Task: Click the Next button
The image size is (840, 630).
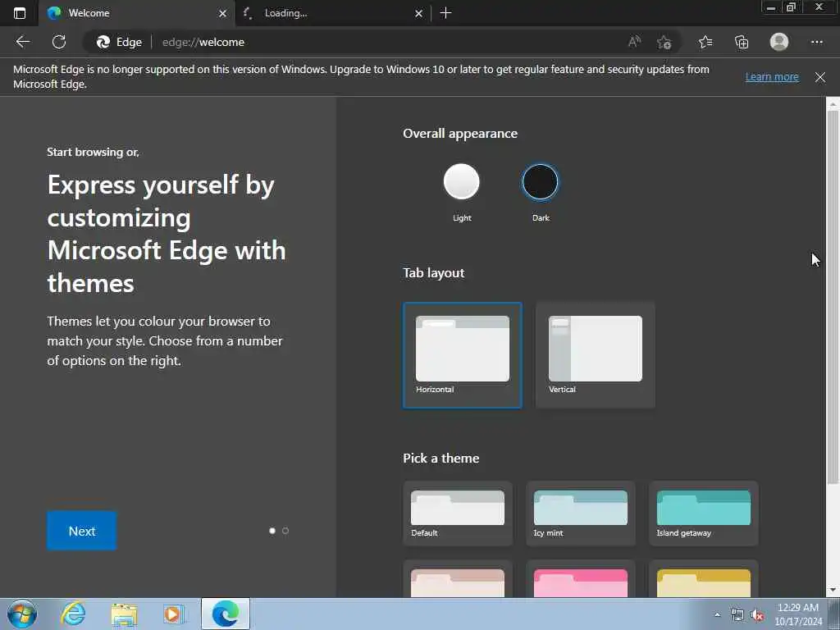Action: coord(81,531)
